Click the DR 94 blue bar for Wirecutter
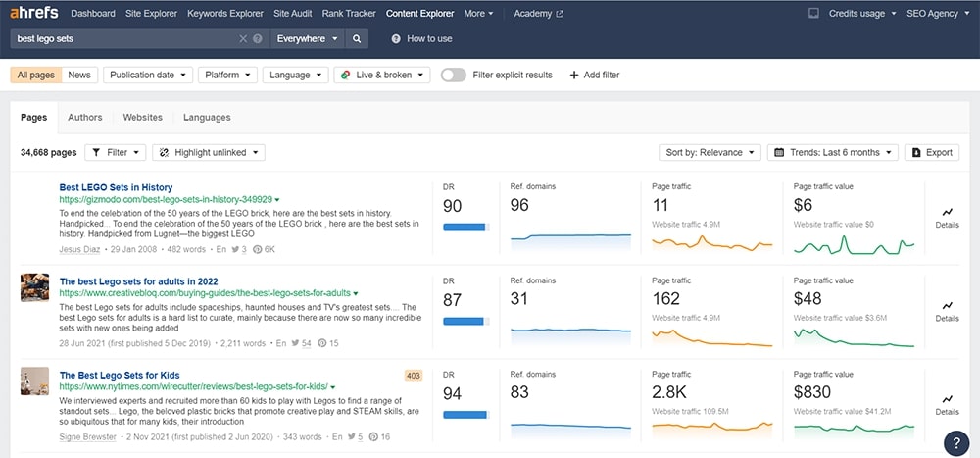The image size is (980, 458). 466,415
